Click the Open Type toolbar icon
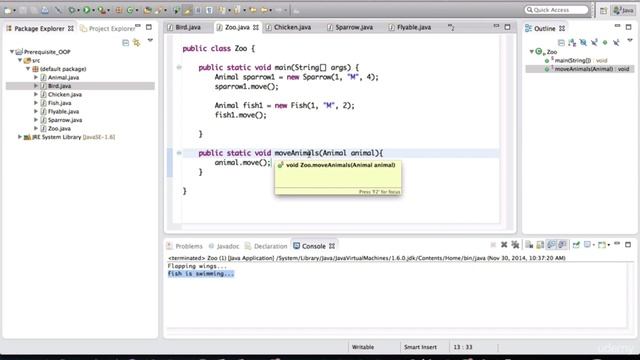 point(147,10)
